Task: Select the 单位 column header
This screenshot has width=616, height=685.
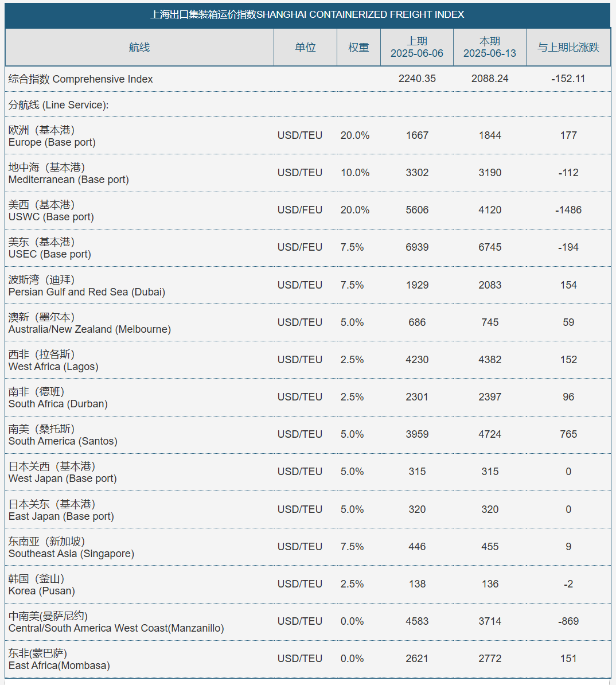Action: tap(305, 47)
